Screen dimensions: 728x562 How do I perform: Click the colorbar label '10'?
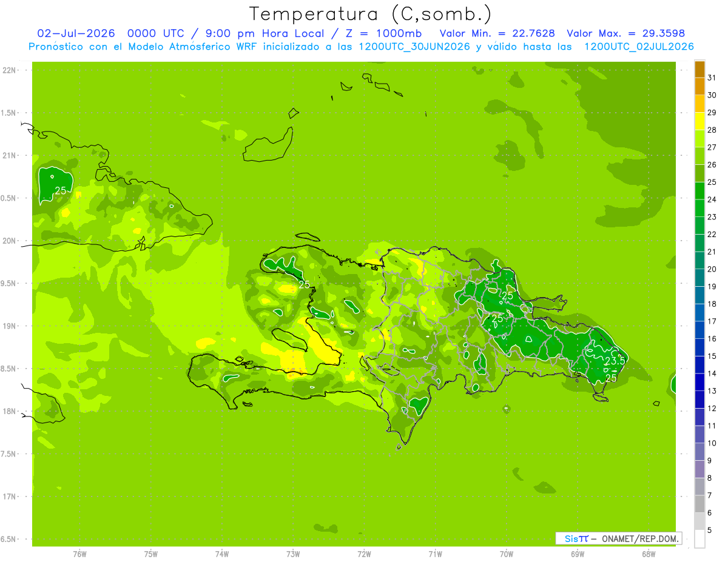click(712, 443)
